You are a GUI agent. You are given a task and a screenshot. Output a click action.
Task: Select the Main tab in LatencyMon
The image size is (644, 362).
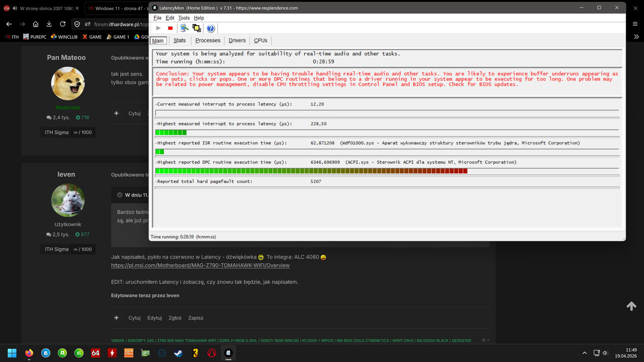coord(158,41)
